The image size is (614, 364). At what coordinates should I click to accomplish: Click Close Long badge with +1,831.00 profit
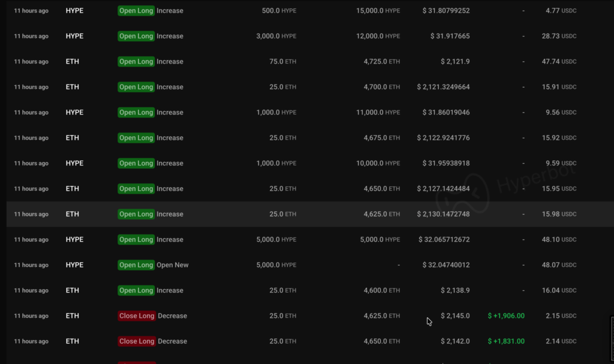[x=137, y=341]
